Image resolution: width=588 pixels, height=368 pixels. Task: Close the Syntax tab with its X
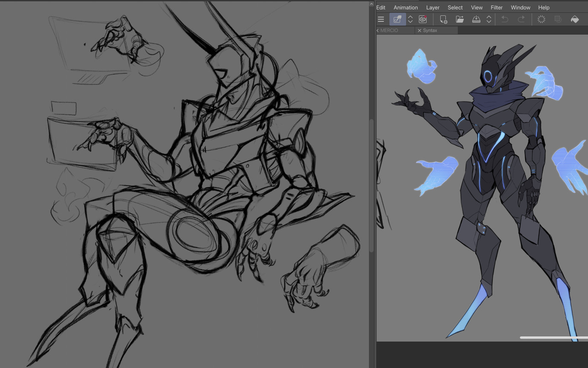click(419, 30)
